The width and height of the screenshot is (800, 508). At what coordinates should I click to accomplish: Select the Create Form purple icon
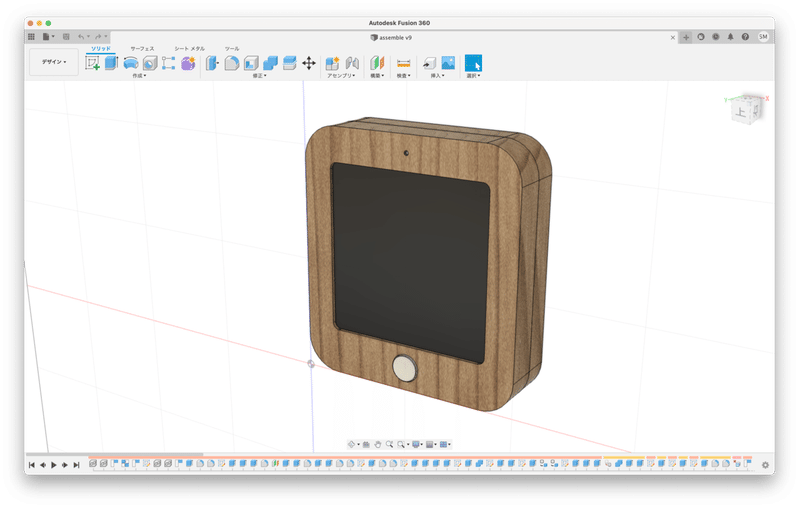pyautogui.click(x=188, y=63)
